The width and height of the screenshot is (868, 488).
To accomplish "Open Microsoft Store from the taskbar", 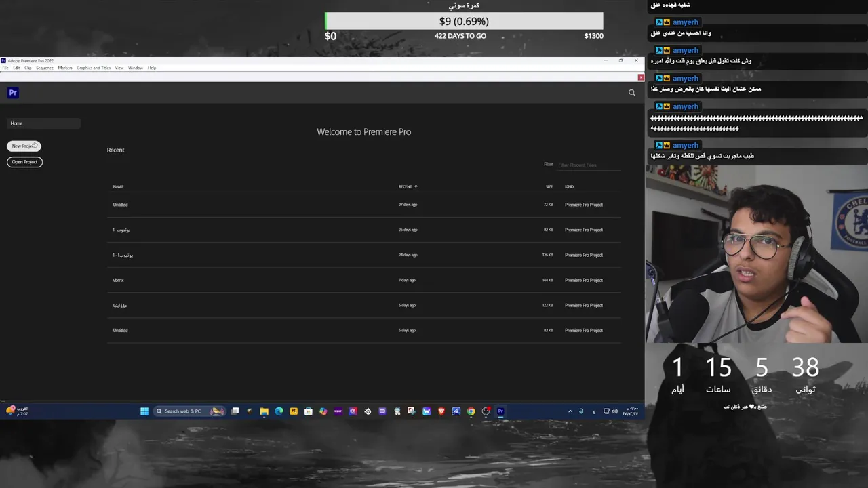I will click(x=309, y=411).
